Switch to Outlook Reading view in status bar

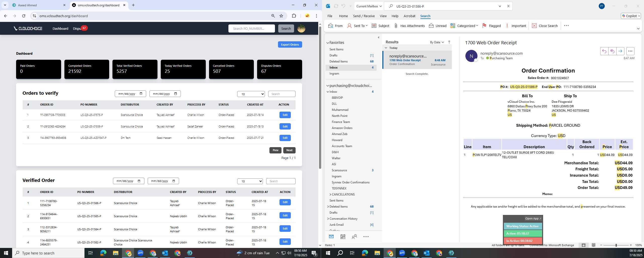[x=593, y=245]
